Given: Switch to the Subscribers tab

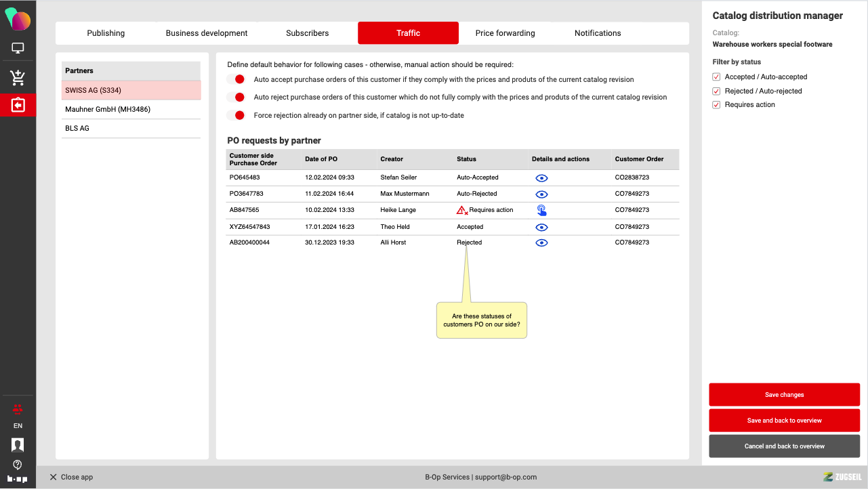Looking at the screenshot, I should coord(307,33).
